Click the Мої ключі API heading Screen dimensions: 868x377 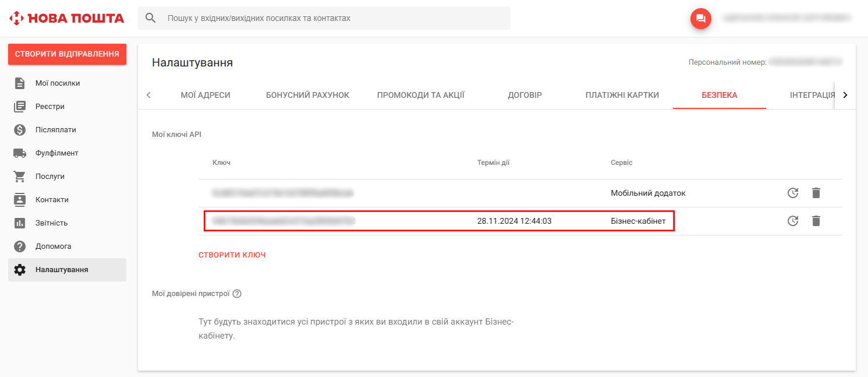176,135
